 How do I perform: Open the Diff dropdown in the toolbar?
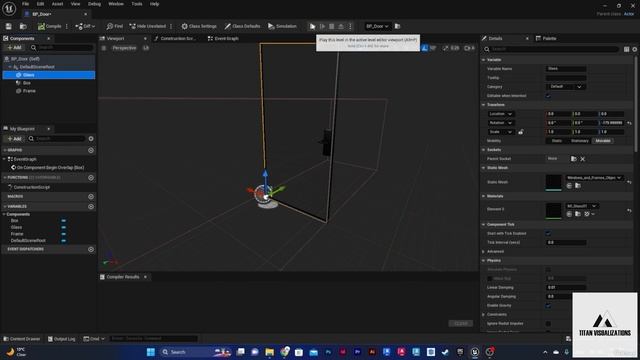pyautogui.click(x=85, y=27)
